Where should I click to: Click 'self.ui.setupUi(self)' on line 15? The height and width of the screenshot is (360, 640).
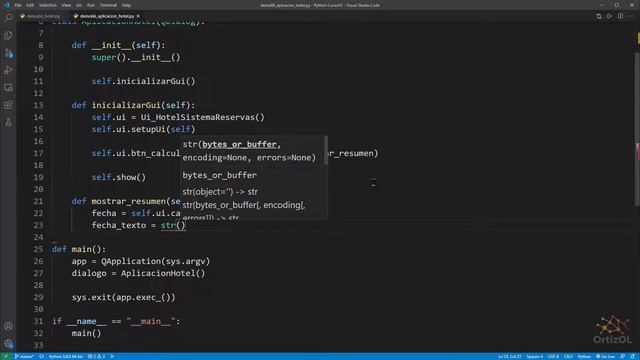click(143, 129)
